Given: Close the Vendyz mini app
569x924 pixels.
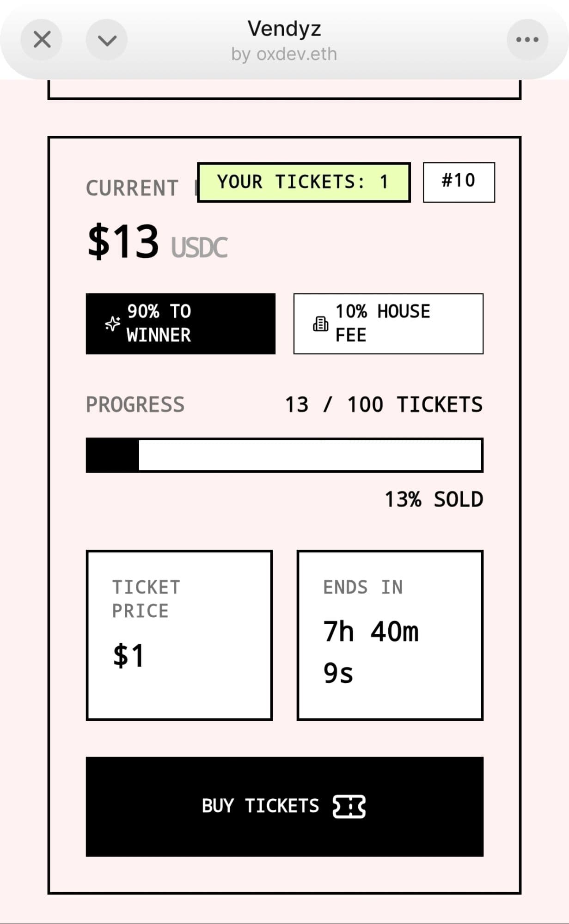Looking at the screenshot, I should click(x=42, y=40).
